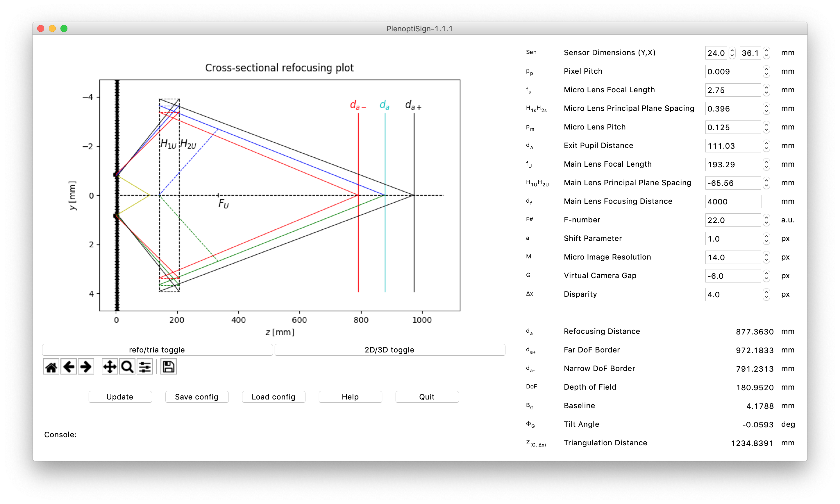Click the Main Lens Focusing Distance field
This screenshot has width=840, height=504.
pyautogui.click(x=733, y=201)
